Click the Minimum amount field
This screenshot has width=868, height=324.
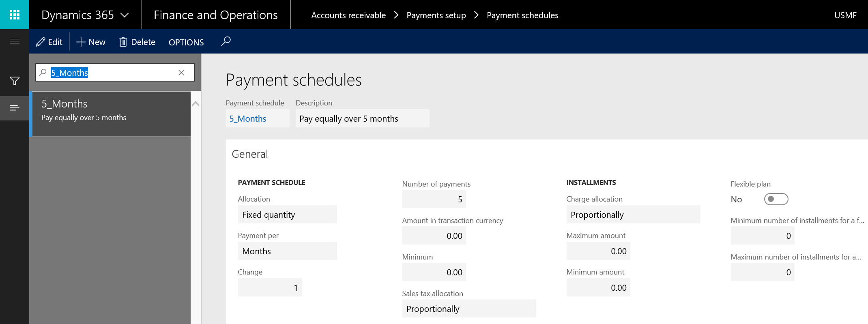click(598, 288)
